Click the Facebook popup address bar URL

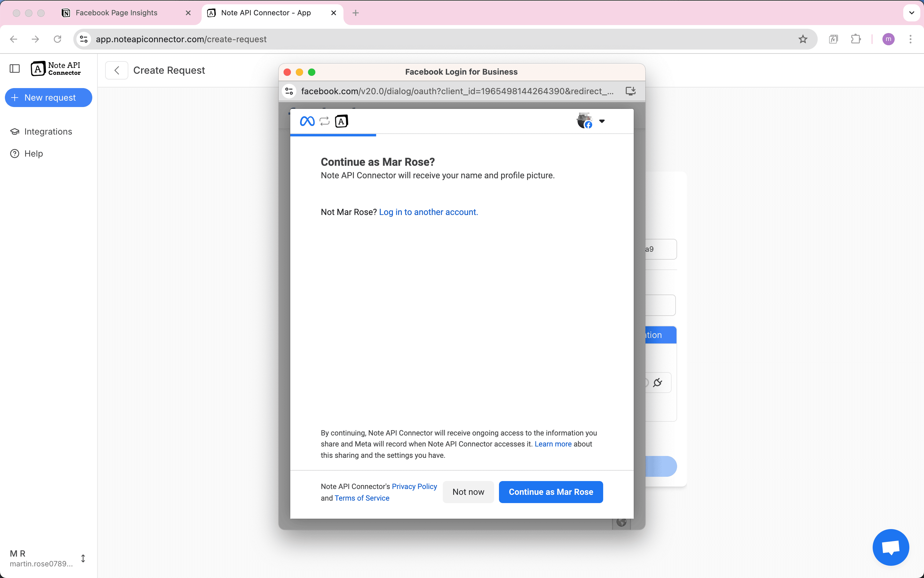(x=457, y=91)
